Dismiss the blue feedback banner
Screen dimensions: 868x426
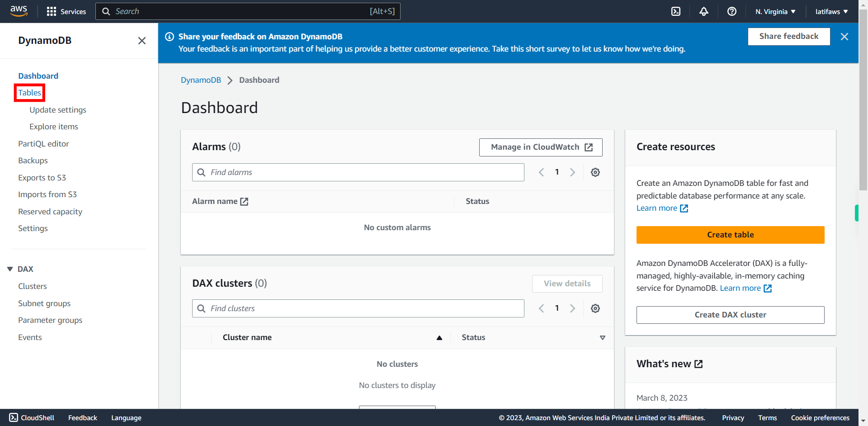click(844, 37)
